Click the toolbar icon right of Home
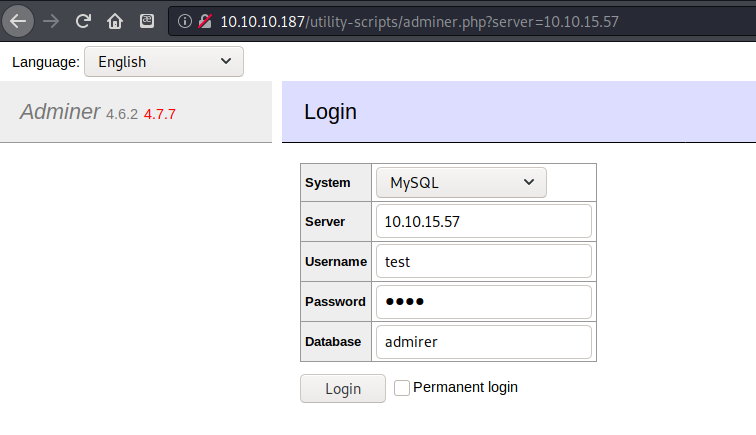The height and width of the screenshot is (435, 756). click(x=146, y=20)
